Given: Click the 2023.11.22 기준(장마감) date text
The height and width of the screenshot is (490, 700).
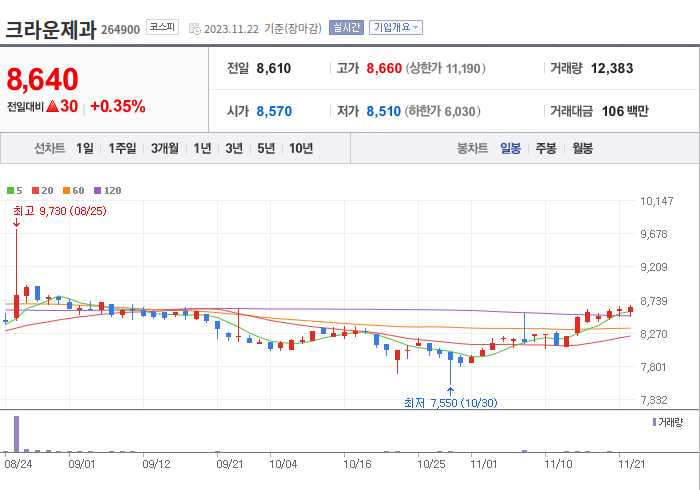Looking at the screenshot, I should pyautogui.click(x=262, y=29).
